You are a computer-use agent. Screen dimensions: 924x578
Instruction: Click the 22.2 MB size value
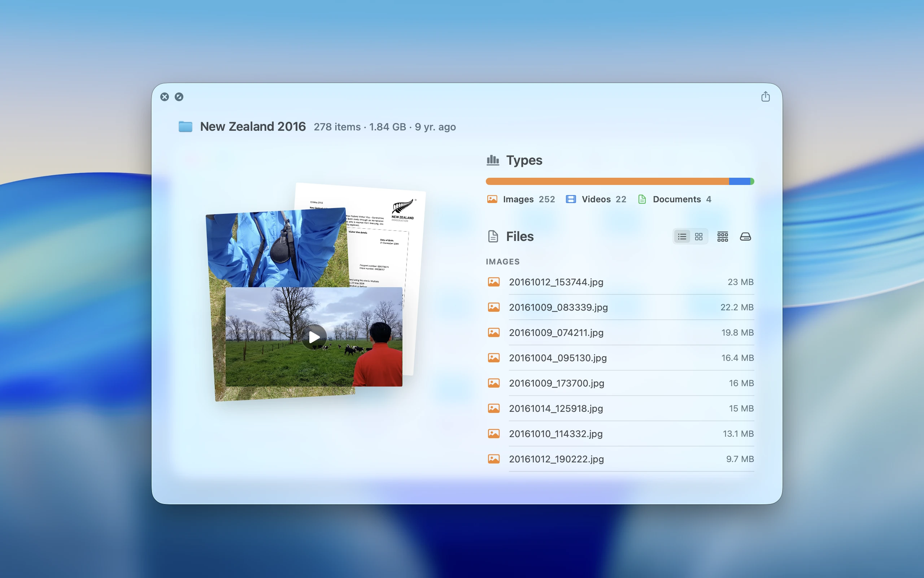[737, 307]
